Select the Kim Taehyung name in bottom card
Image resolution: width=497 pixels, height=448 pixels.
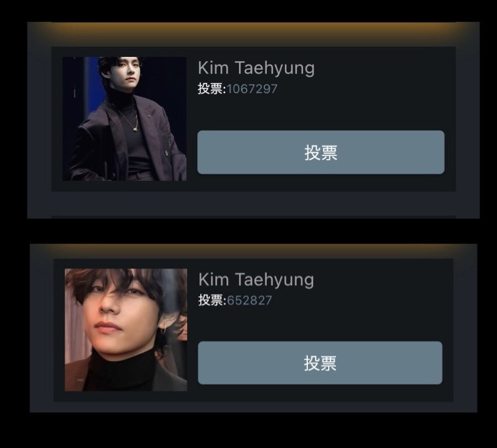coord(256,280)
